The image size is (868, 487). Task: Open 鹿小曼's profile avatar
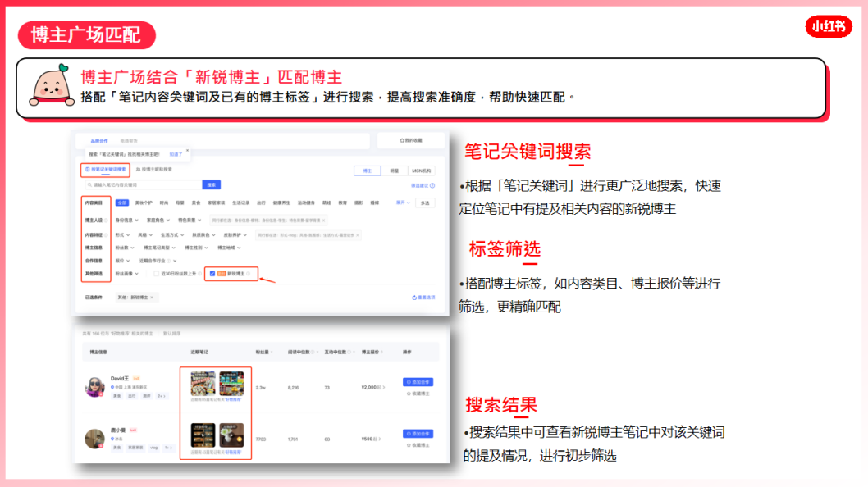[x=94, y=439]
